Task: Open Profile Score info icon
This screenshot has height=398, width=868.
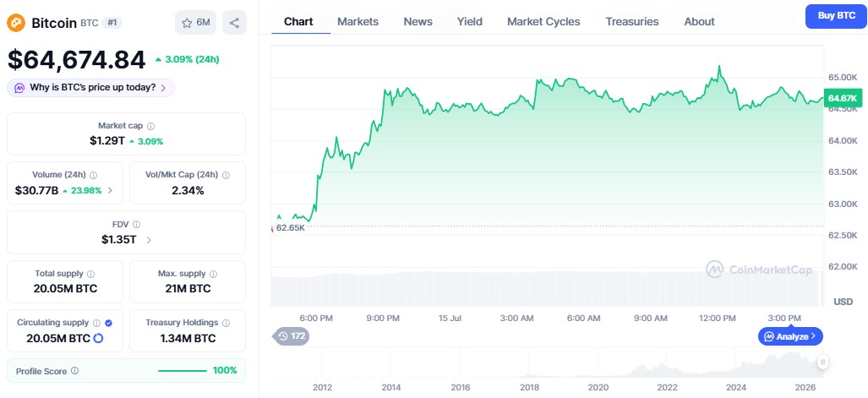Action: 74,371
